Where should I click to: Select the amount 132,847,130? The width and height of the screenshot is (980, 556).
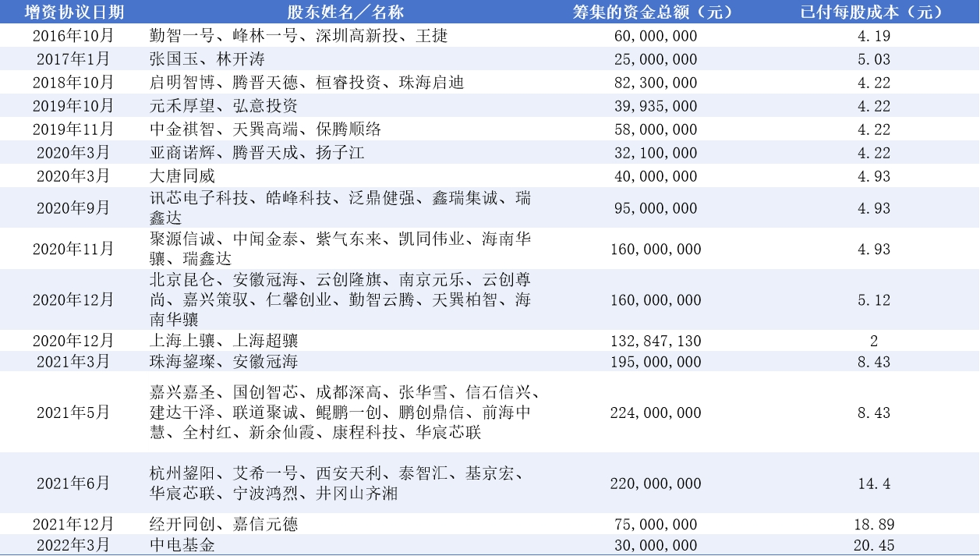click(x=656, y=341)
